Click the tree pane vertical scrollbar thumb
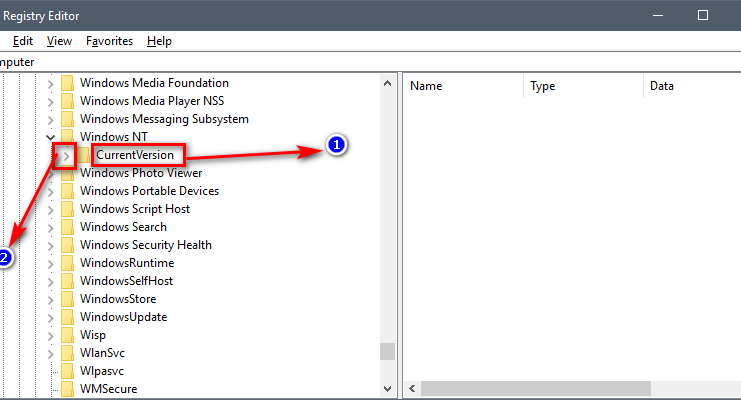Image resolution: width=741 pixels, height=400 pixels. 388,351
